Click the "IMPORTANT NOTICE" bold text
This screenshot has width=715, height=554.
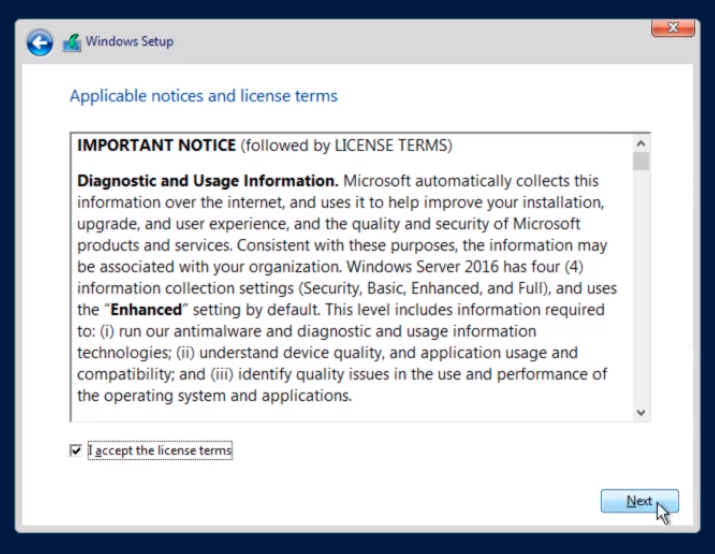point(156,145)
